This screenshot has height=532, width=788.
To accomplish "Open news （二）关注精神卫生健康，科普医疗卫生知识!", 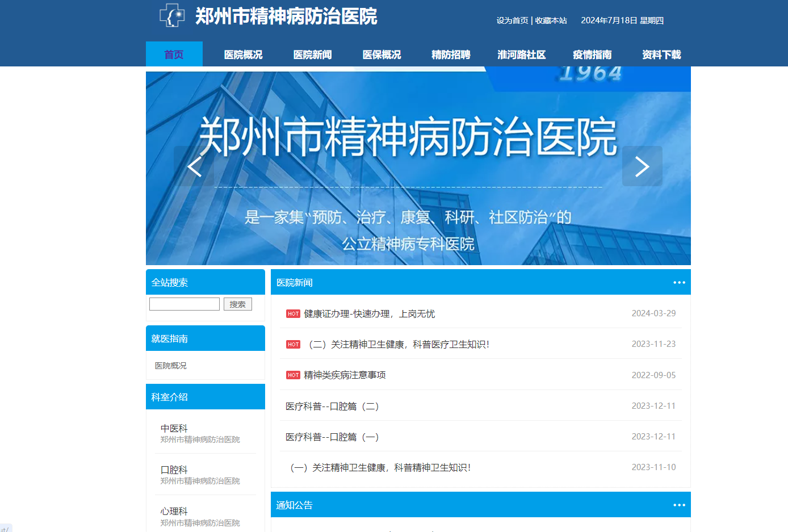I will point(397,345).
